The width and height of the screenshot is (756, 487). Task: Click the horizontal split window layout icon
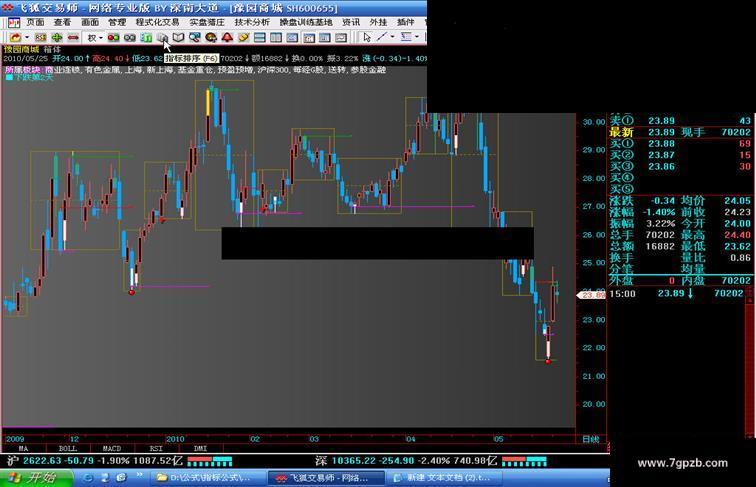pos(260,37)
